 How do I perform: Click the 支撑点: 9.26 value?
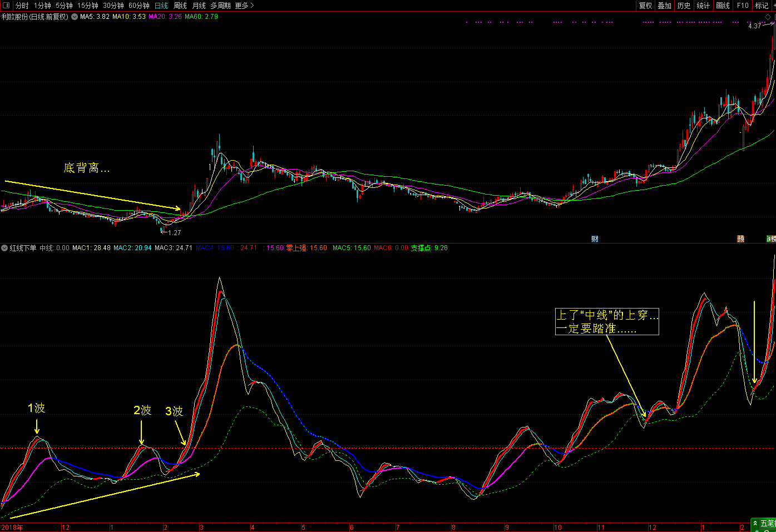(x=429, y=248)
